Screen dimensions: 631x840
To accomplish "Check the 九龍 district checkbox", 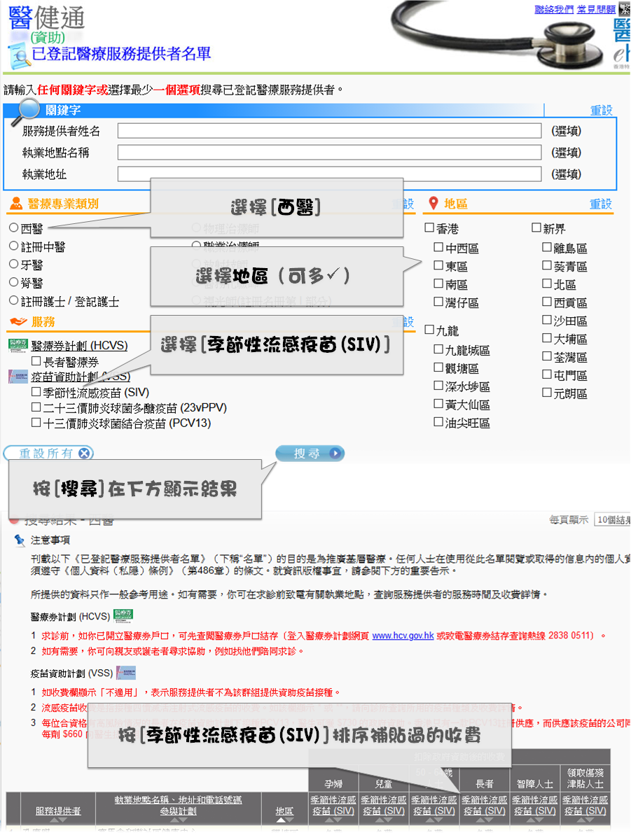I will point(430,330).
